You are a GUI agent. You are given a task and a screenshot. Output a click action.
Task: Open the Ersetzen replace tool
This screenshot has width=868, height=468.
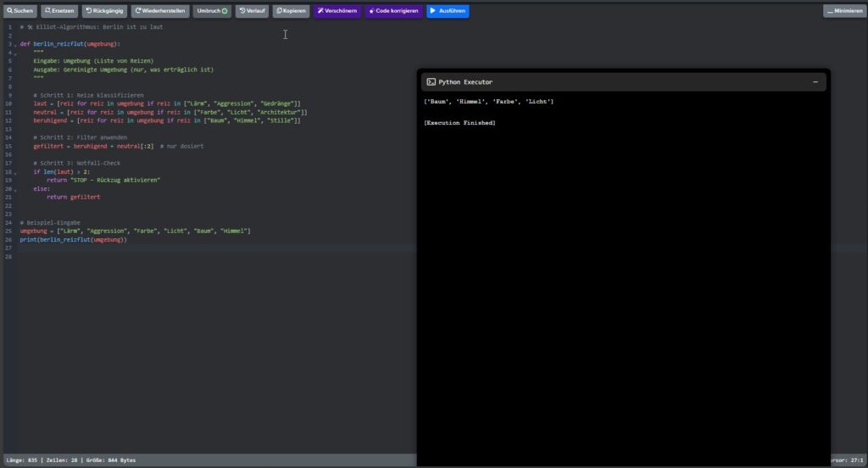tap(60, 11)
